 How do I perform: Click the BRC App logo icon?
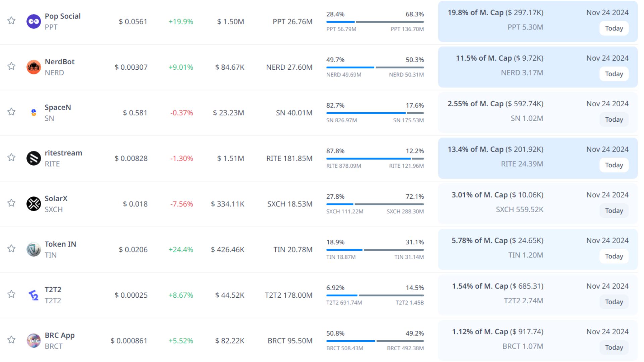pos(34,341)
